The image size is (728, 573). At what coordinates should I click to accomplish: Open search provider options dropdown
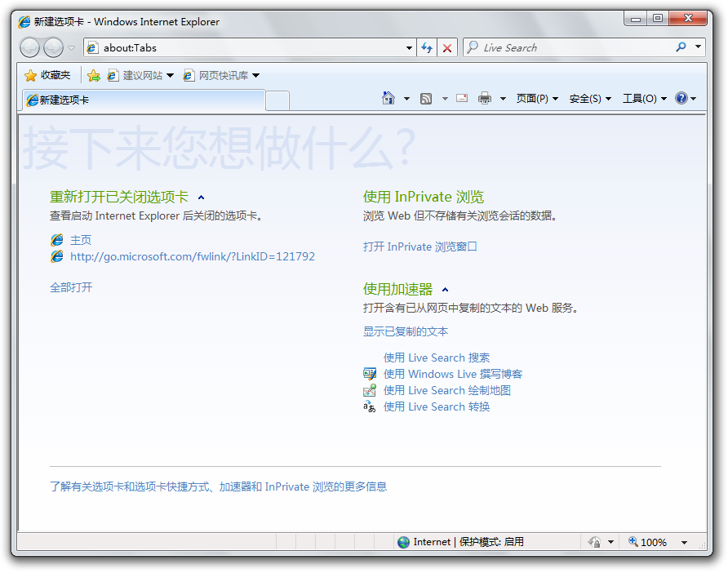coord(698,47)
